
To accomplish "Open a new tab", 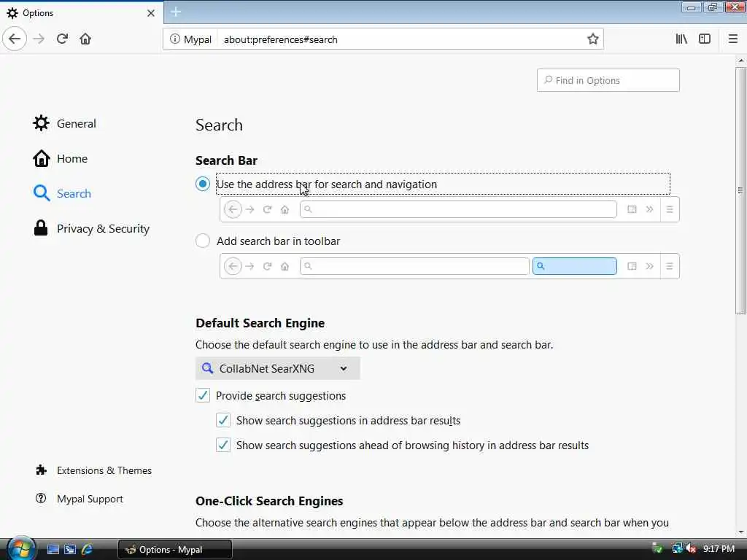I will pyautogui.click(x=176, y=12).
